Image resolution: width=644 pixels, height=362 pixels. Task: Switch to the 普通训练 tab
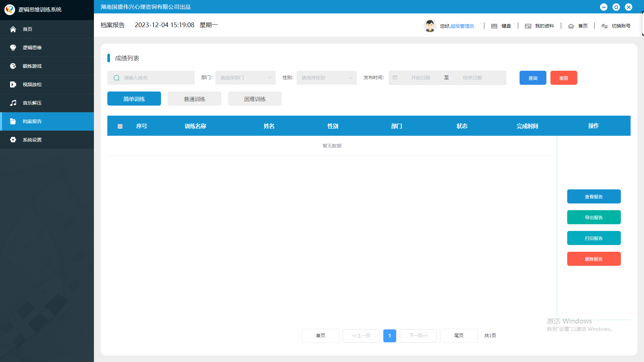[194, 99]
